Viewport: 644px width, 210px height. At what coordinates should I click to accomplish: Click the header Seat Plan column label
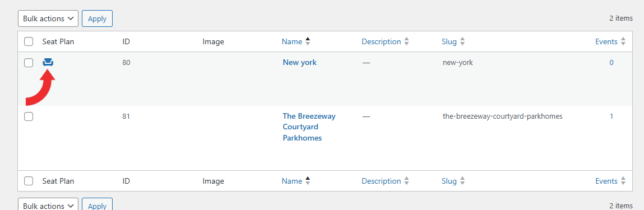[x=58, y=41]
